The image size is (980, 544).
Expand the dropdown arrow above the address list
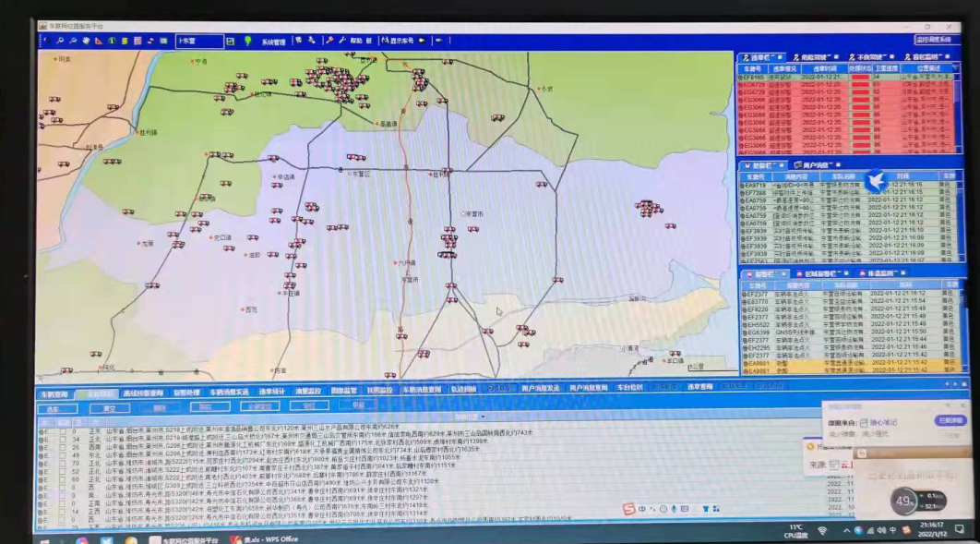point(483,417)
